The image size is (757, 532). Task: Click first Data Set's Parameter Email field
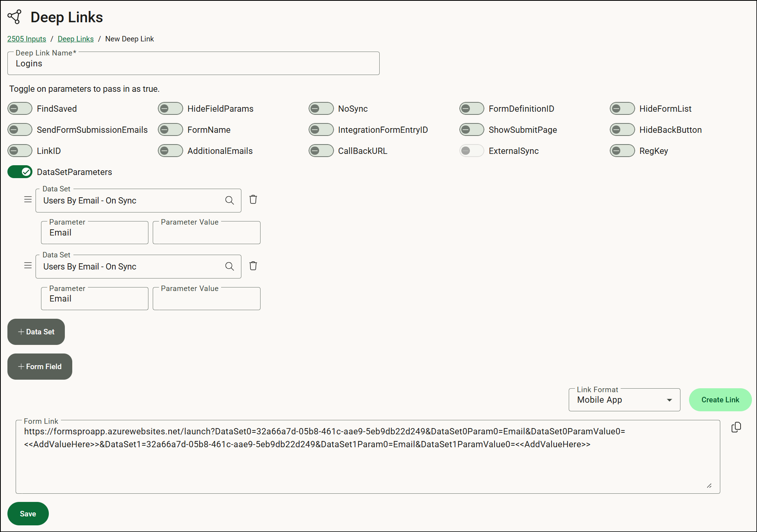point(95,232)
